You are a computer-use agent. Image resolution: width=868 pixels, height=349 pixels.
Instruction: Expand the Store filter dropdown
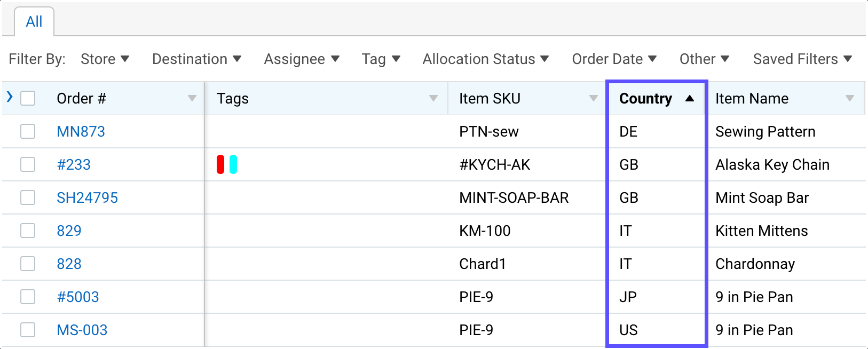pos(105,59)
